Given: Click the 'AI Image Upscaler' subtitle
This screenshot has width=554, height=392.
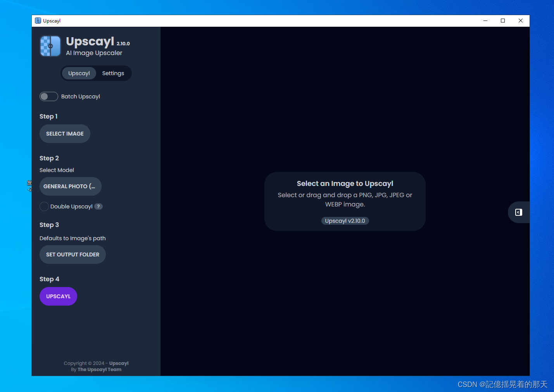Looking at the screenshot, I should coord(94,53).
